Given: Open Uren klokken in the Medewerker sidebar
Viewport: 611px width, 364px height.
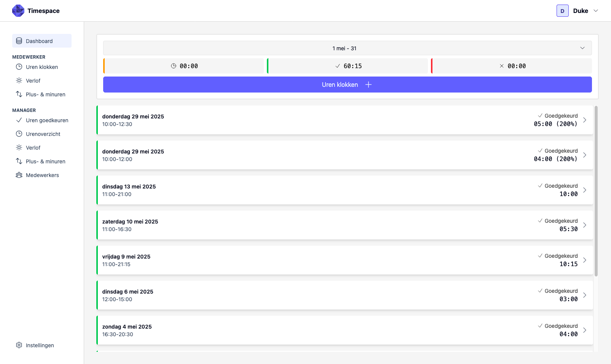Looking at the screenshot, I should (x=42, y=67).
